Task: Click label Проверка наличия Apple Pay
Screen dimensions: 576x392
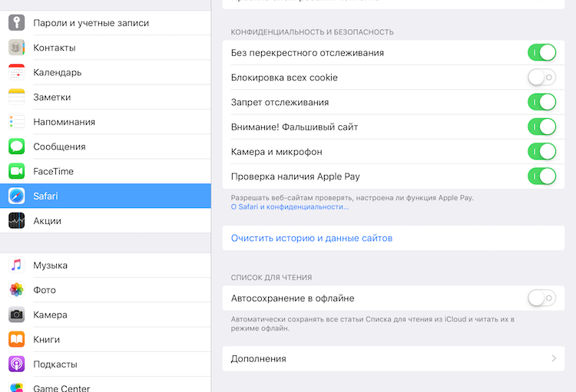Action: click(296, 176)
